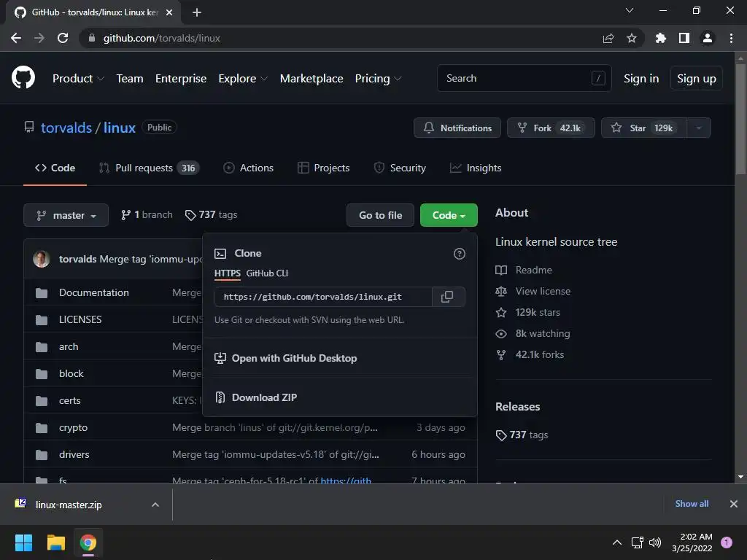
Task: Open the drivers folder
Action: [74, 455]
